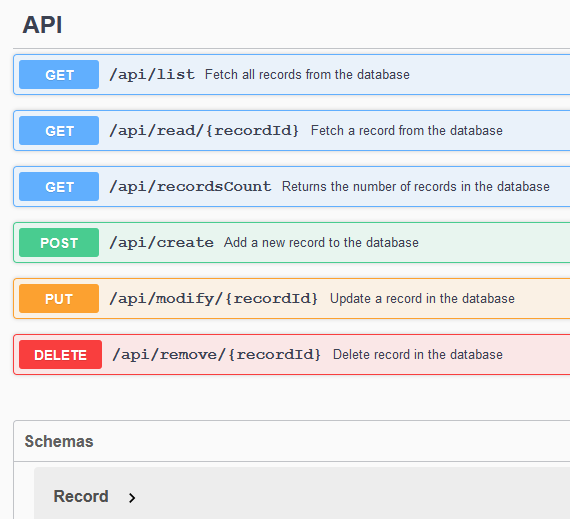Click the Record schema name

81,496
